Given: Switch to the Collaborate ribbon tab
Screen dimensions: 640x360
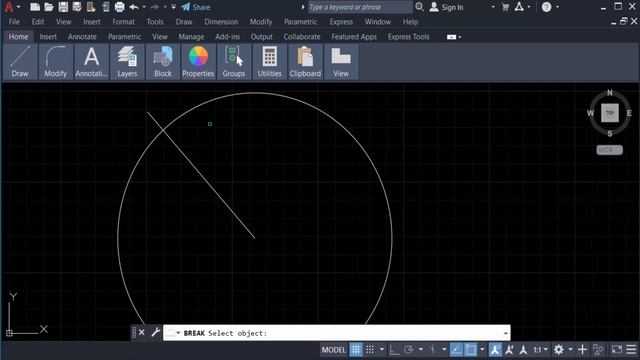Looking at the screenshot, I should click(x=302, y=37).
